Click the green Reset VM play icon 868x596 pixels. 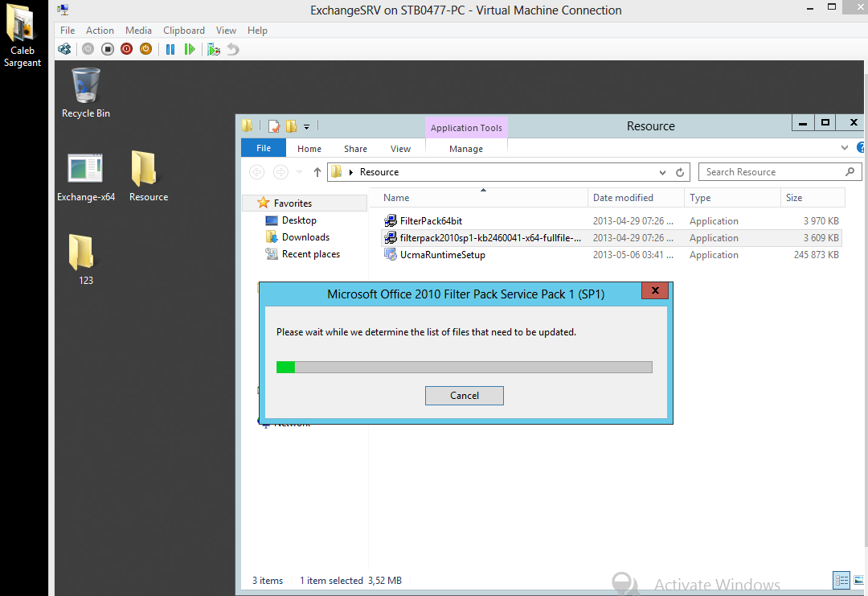[190, 49]
